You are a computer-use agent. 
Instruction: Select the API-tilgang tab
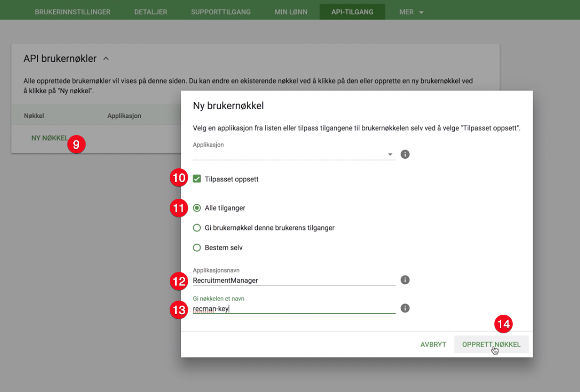point(352,12)
